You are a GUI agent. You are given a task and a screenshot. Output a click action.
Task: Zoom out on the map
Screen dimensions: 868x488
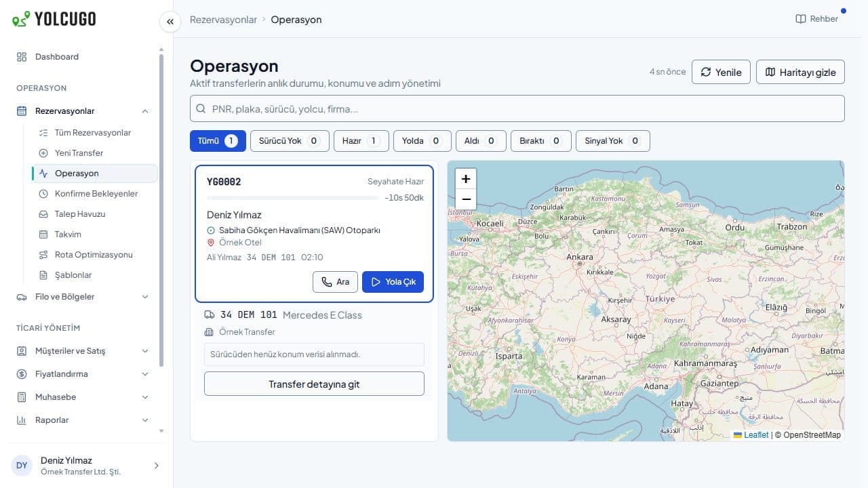pos(466,199)
